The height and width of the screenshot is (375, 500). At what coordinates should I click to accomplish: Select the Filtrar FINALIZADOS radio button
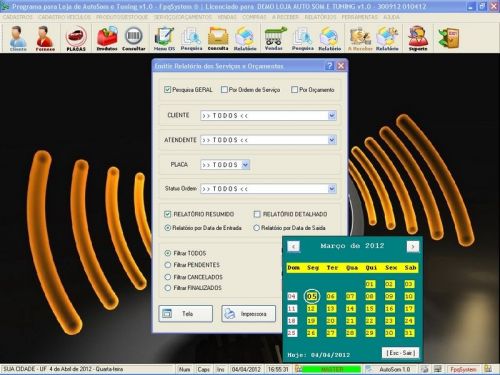click(168, 288)
